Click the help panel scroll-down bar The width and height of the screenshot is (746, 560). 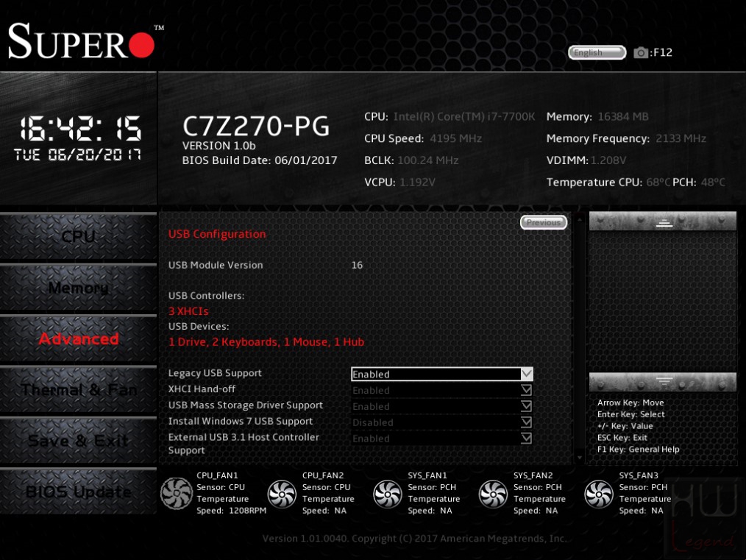663,382
